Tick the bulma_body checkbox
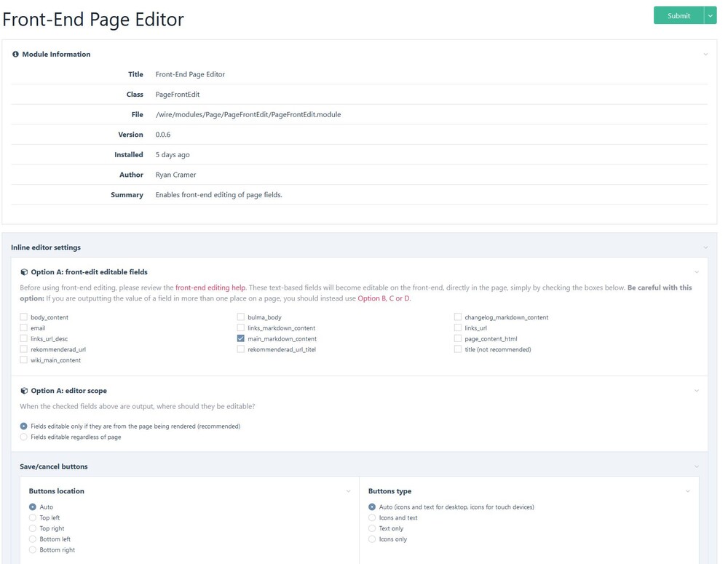Viewport: 728px width, 564px height. [x=241, y=317]
